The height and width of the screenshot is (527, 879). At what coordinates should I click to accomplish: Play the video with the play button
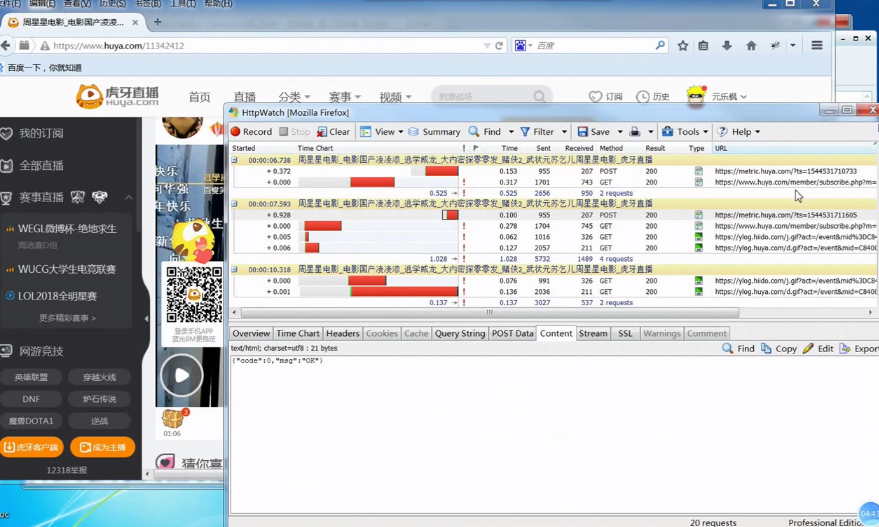tap(181, 376)
